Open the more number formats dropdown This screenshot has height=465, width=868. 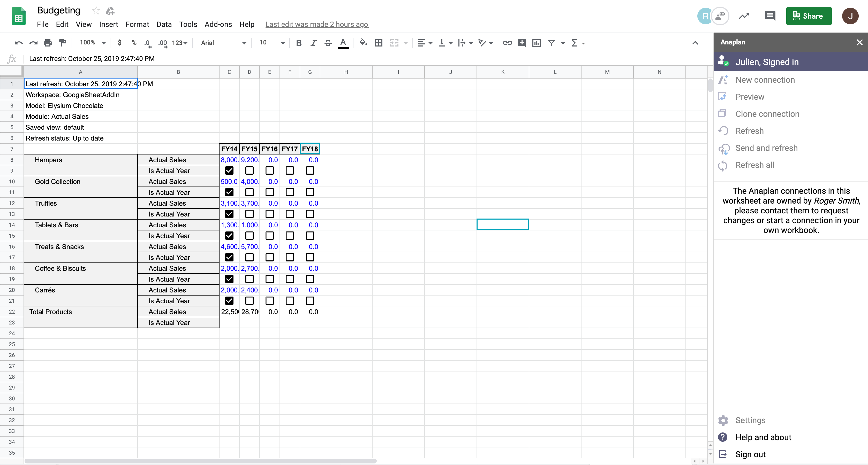point(180,43)
